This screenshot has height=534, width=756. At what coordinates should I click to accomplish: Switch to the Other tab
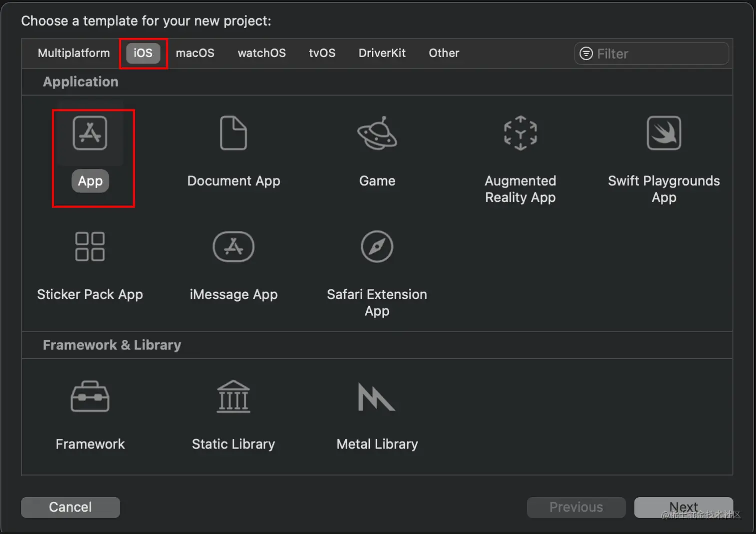click(x=444, y=53)
